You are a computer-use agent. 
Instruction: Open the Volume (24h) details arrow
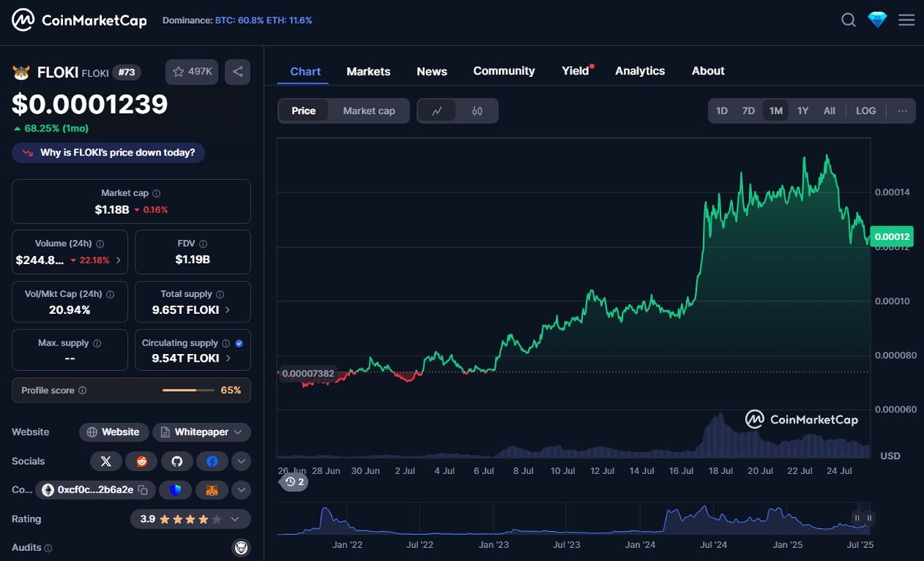(x=118, y=260)
